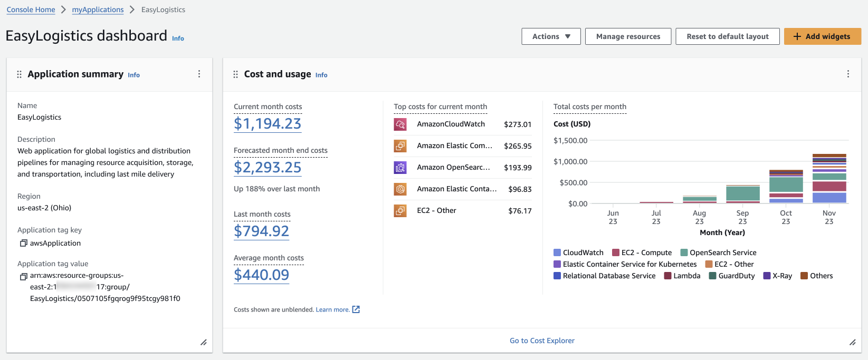Open Cost and usage widget options menu

coord(848,74)
